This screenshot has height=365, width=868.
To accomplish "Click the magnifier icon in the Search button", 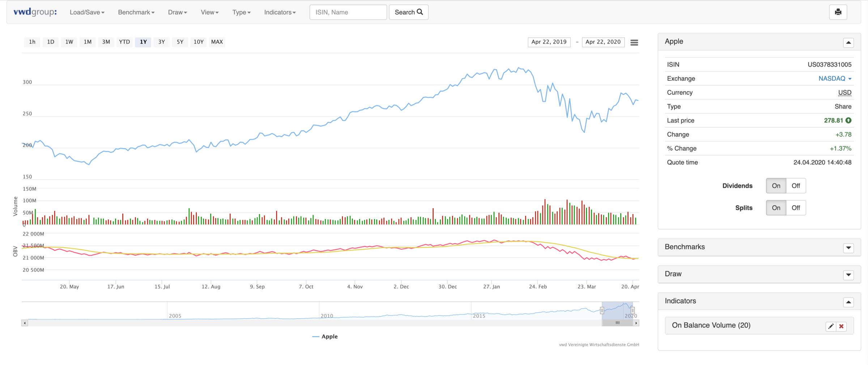I will pyautogui.click(x=420, y=12).
